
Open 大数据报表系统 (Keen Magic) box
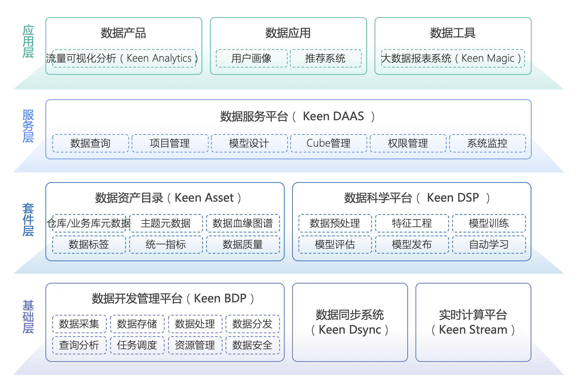(453, 58)
